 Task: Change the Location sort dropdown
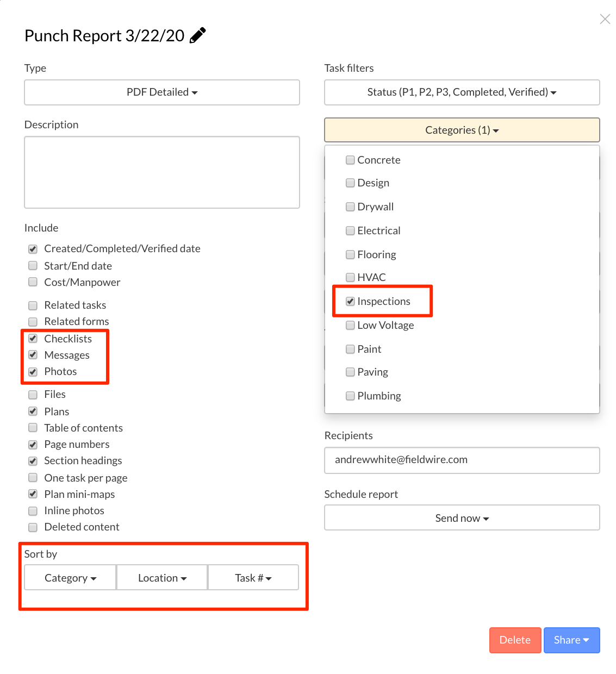coord(162,577)
